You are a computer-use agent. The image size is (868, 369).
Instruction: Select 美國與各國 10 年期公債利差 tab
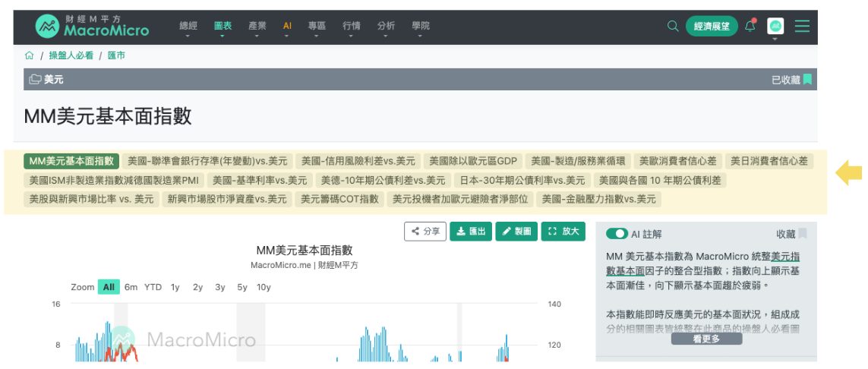pyautogui.click(x=660, y=180)
